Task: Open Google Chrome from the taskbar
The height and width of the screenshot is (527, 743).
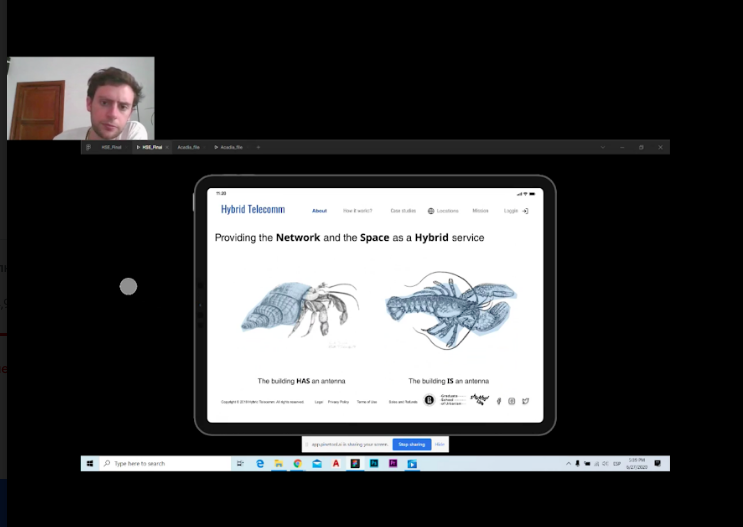Action: 298,463
